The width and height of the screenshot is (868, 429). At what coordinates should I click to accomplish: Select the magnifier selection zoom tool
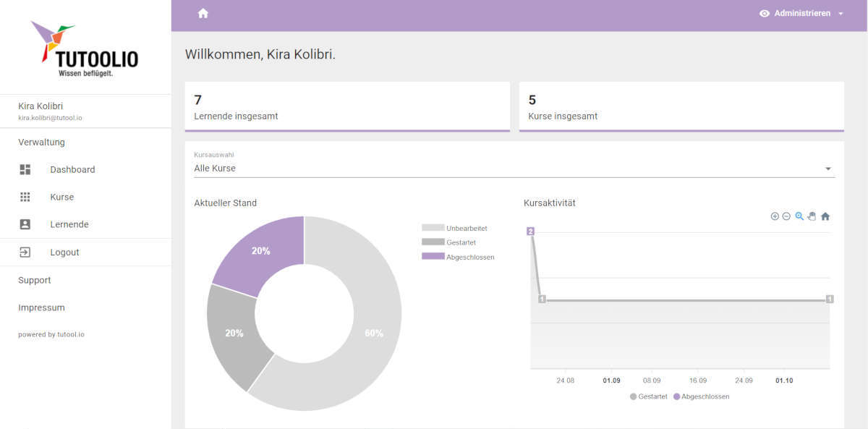pyautogui.click(x=799, y=216)
